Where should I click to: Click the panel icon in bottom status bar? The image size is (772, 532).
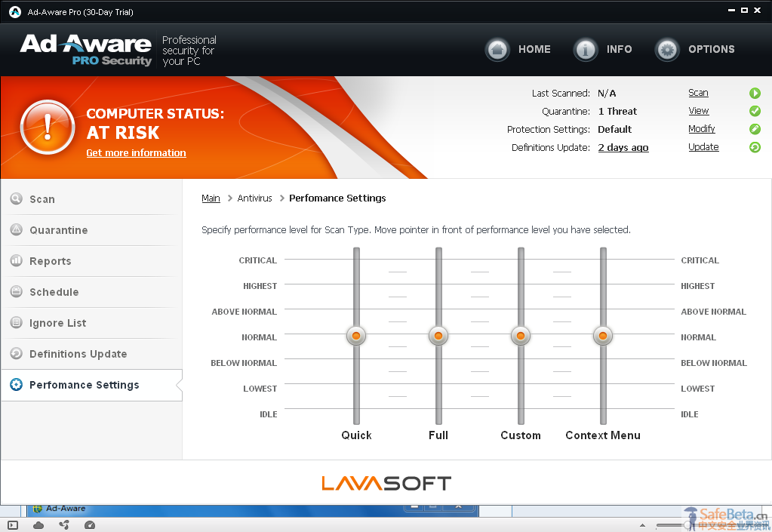tap(13, 525)
